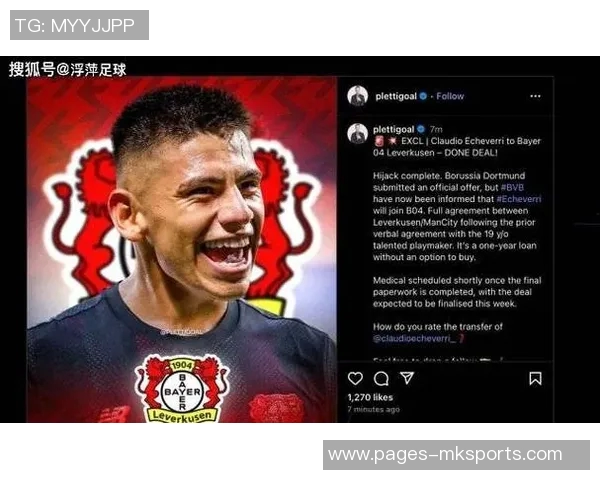
Task: Open plettigoal username in caption
Action: pyautogui.click(x=394, y=129)
